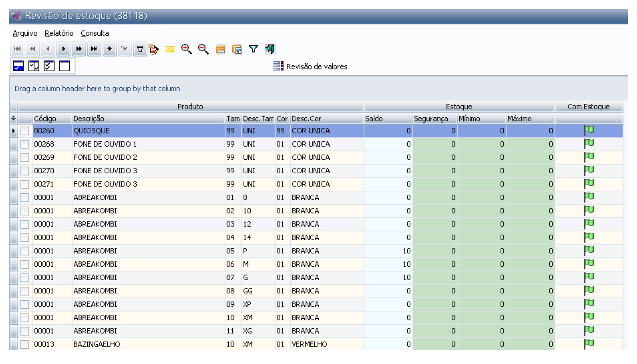The height and width of the screenshot is (364, 637).
Task: Click the funnel filter icon
Action: [x=253, y=49]
